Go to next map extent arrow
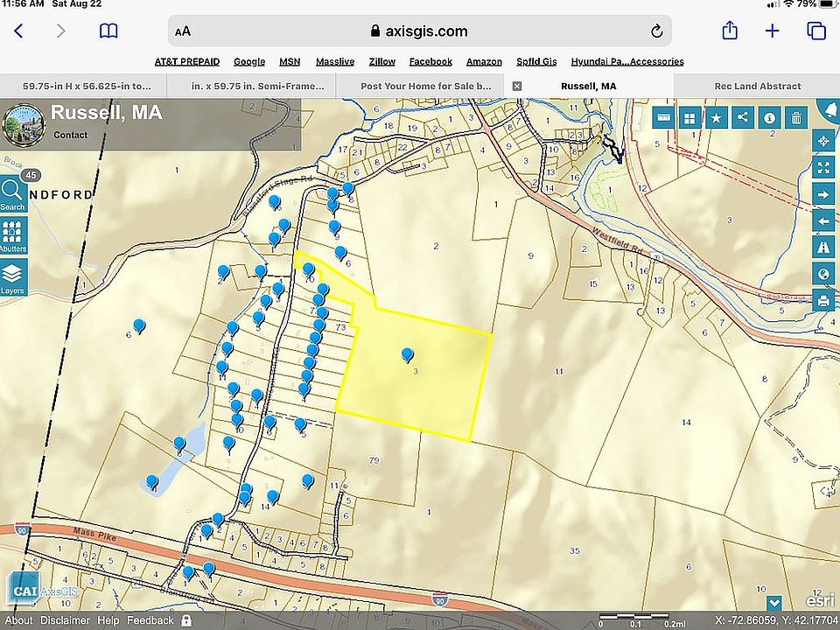The width and height of the screenshot is (840, 630). [x=824, y=194]
